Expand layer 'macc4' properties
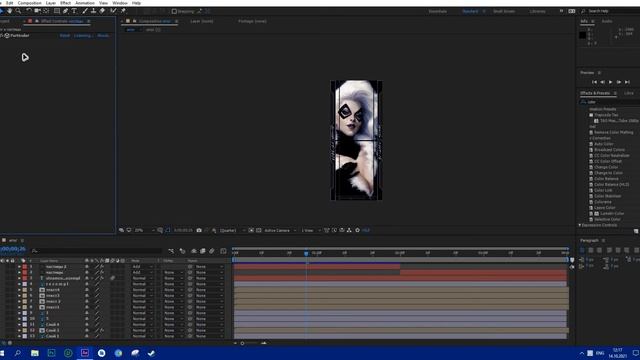The image size is (640, 360). [19, 290]
